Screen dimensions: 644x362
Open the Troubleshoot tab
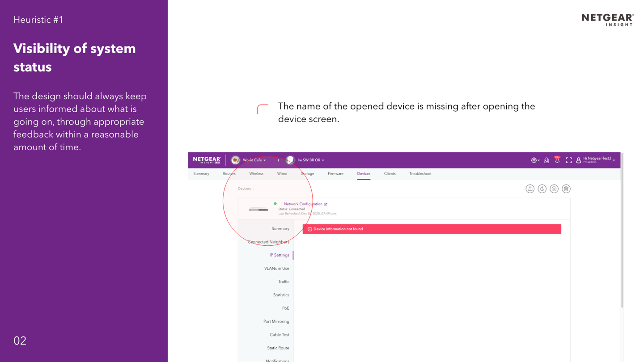pyautogui.click(x=420, y=174)
